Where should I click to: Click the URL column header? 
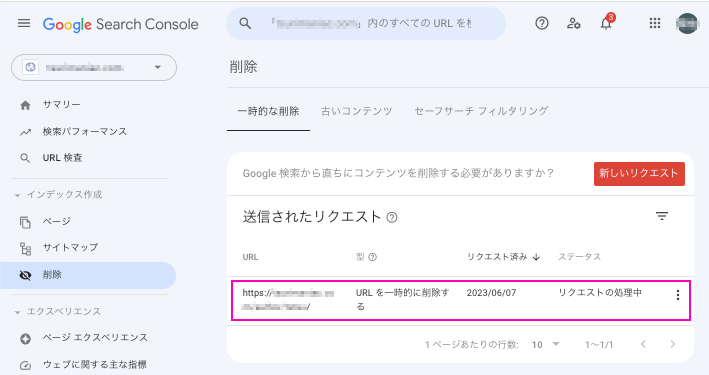pos(250,257)
